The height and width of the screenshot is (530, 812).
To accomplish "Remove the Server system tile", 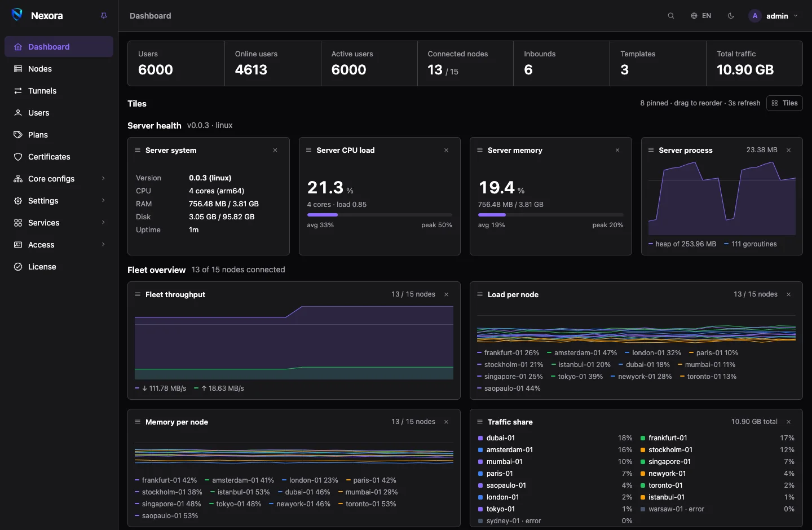I will pos(275,150).
